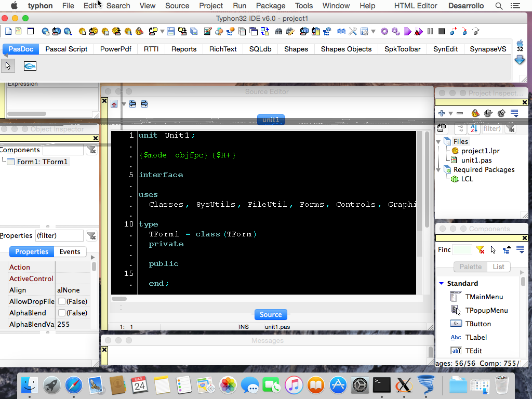Click the purple Run arrow icon
Screen dimensions: 532x399
[407, 32]
